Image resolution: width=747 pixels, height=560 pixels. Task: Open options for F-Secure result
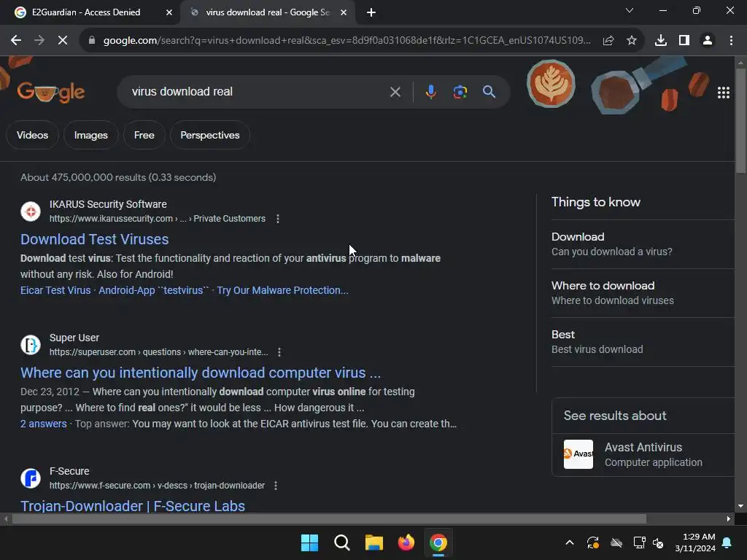click(276, 485)
